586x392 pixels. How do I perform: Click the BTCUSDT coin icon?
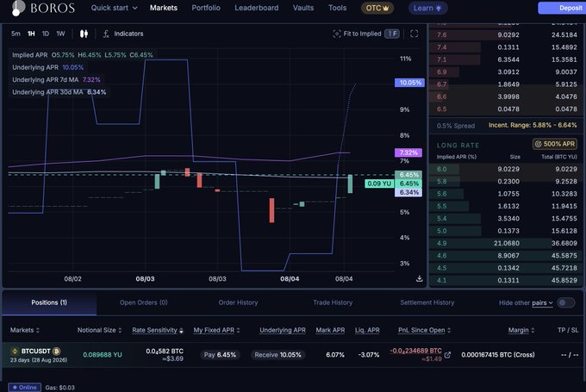click(x=15, y=351)
